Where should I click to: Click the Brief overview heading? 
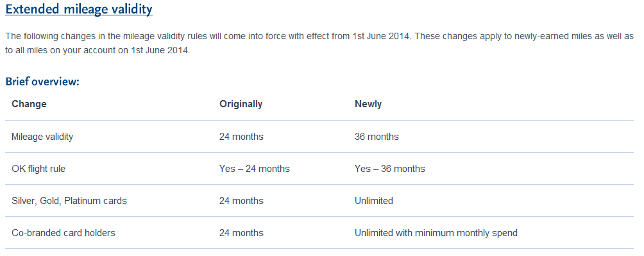42,81
